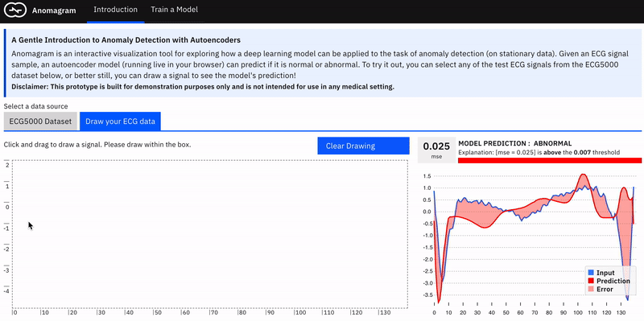Click the 'Select a data source' label
This screenshot has width=644, height=321.
(x=35, y=106)
